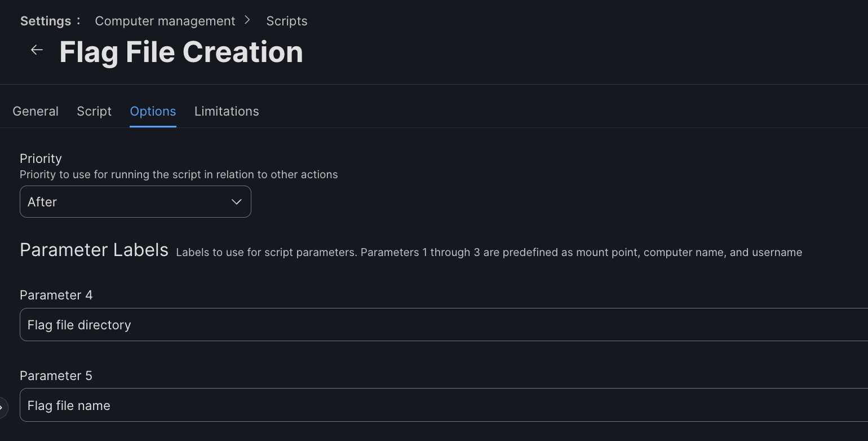This screenshot has height=441, width=868.
Task: Click the Settings breadcrumb label
Action: [x=46, y=21]
